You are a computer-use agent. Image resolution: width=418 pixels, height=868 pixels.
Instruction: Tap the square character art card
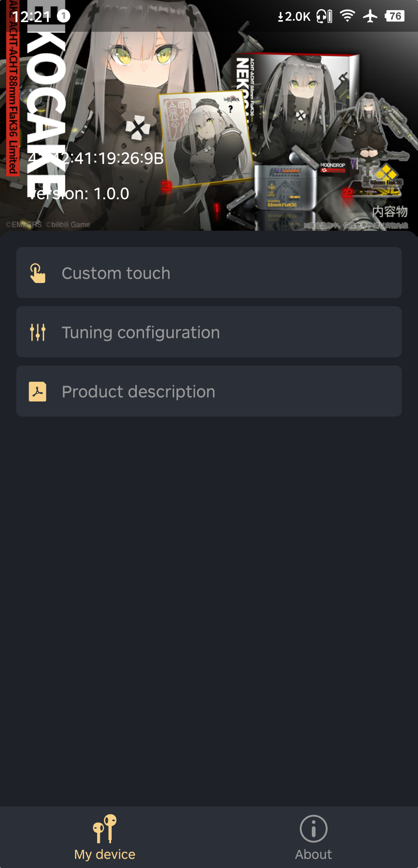(206, 137)
